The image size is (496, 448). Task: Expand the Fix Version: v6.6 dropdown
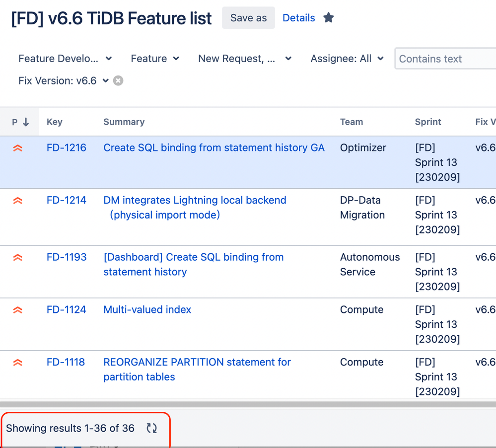(x=64, y=80)
